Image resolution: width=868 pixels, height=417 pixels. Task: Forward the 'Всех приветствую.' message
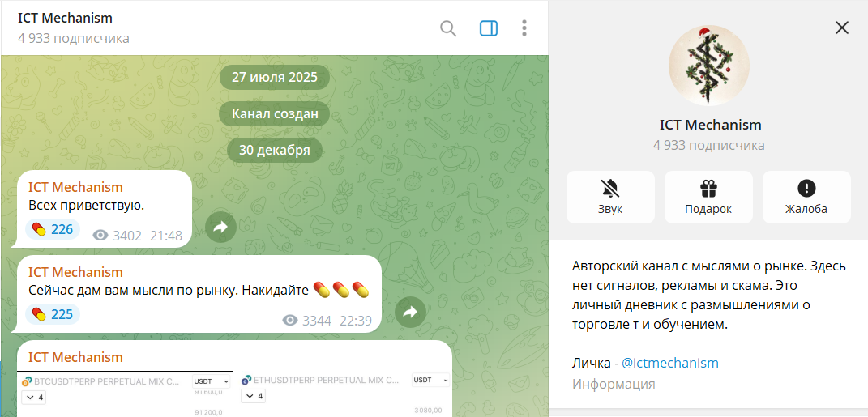pos(221,227)
